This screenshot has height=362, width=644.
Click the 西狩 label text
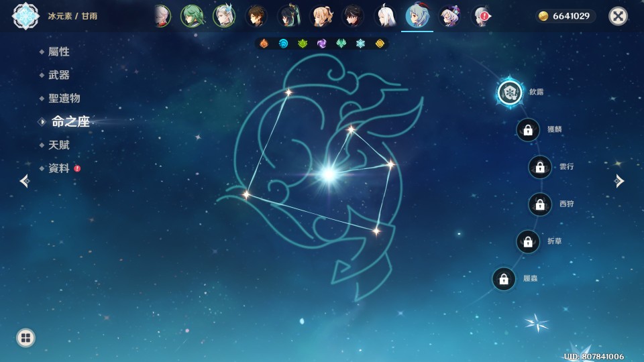(566, 204)
